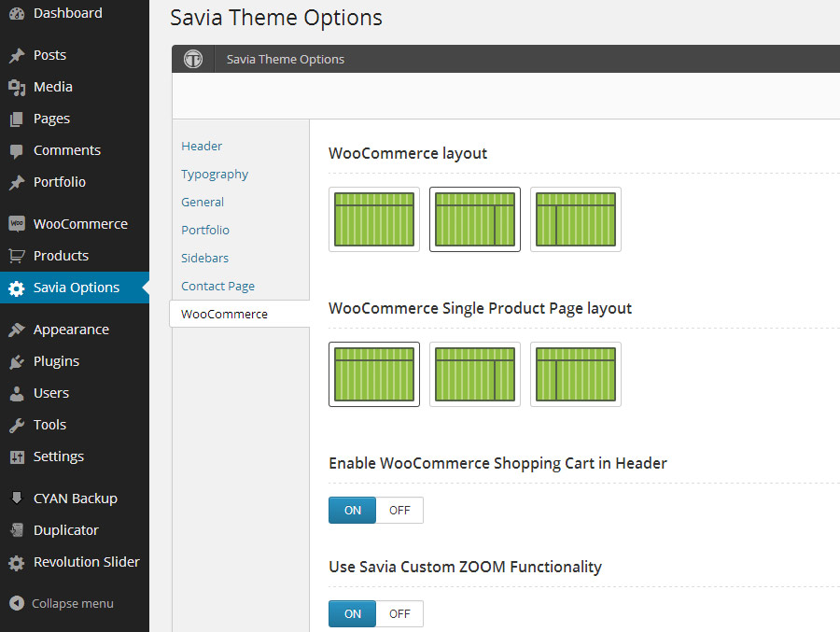
Task: Click the Media library icon
Action: (16, 87)
